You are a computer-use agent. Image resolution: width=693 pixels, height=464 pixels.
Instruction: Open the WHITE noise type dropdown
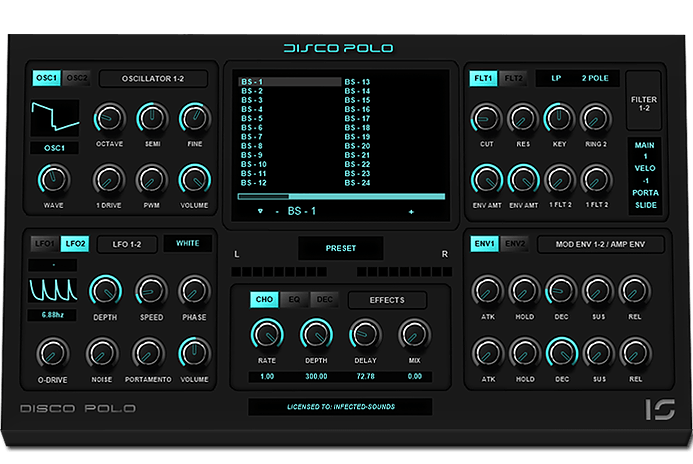click(x=188, y=243)
